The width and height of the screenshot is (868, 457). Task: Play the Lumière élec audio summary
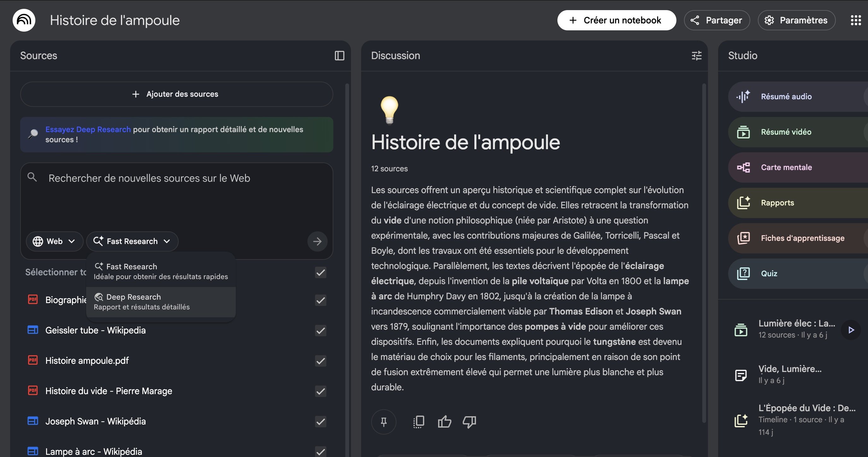(x=852, y=330)
